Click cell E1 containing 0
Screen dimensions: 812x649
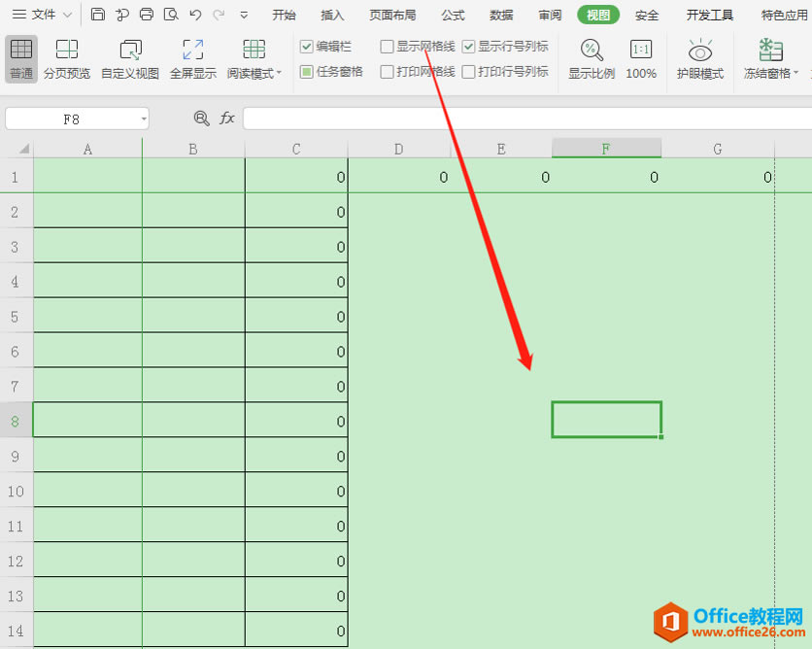click(x=501, y=176)
